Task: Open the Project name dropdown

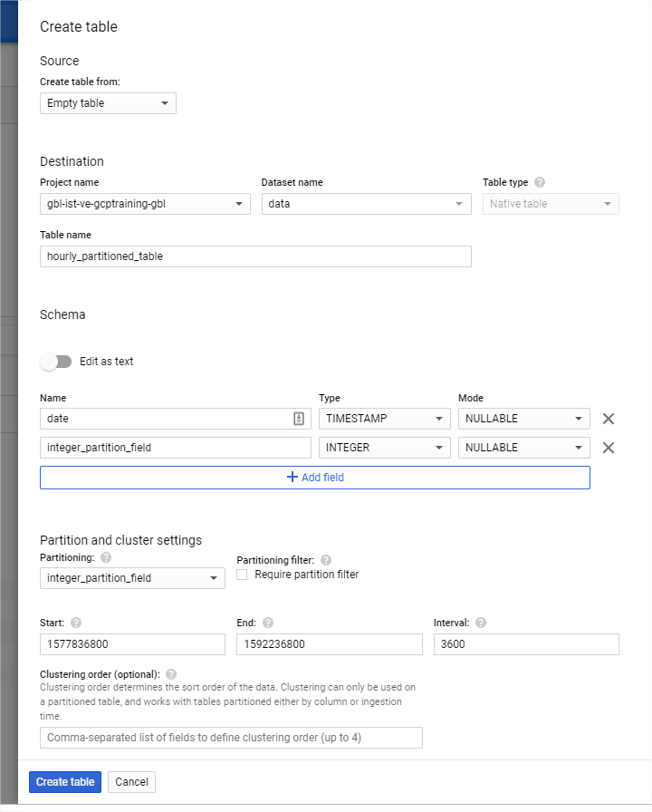Action: (145, 204)
